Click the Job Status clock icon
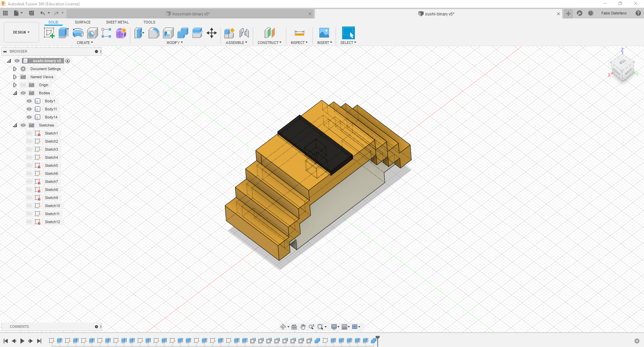 pos(591,13)
